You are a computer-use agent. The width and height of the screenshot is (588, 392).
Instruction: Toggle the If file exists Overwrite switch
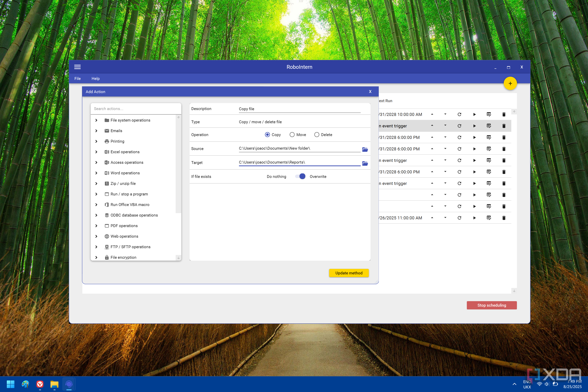tap(300, 176)
